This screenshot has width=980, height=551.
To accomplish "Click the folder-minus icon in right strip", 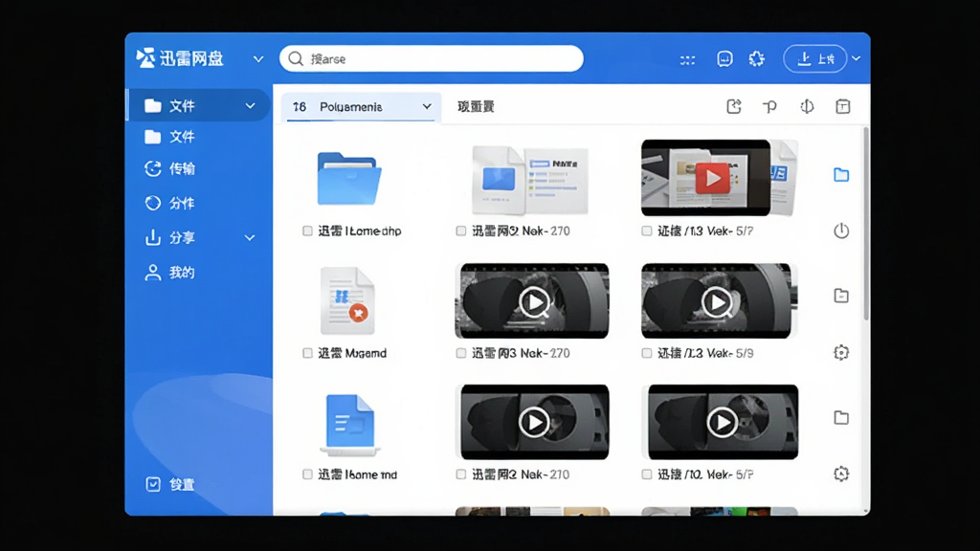I will point(841,296).
